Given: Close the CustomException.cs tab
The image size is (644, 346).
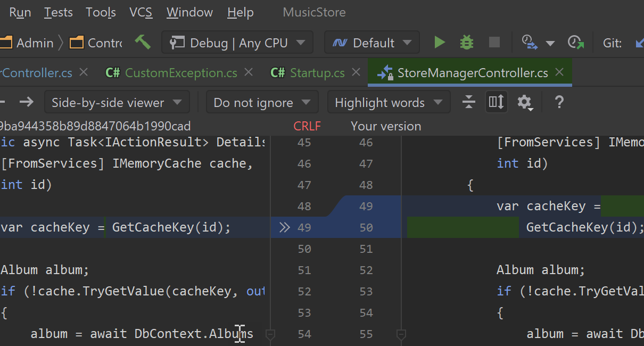Looking at the screenshot, I should (x=248, y=72).
